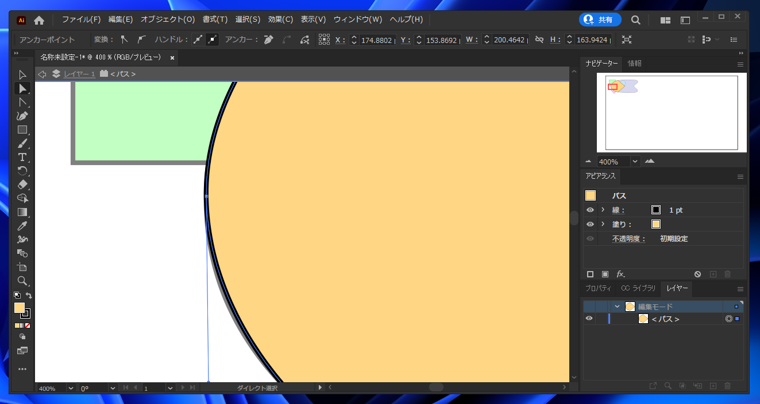
Task: Choose the Type tool
Action: point(22,157)
